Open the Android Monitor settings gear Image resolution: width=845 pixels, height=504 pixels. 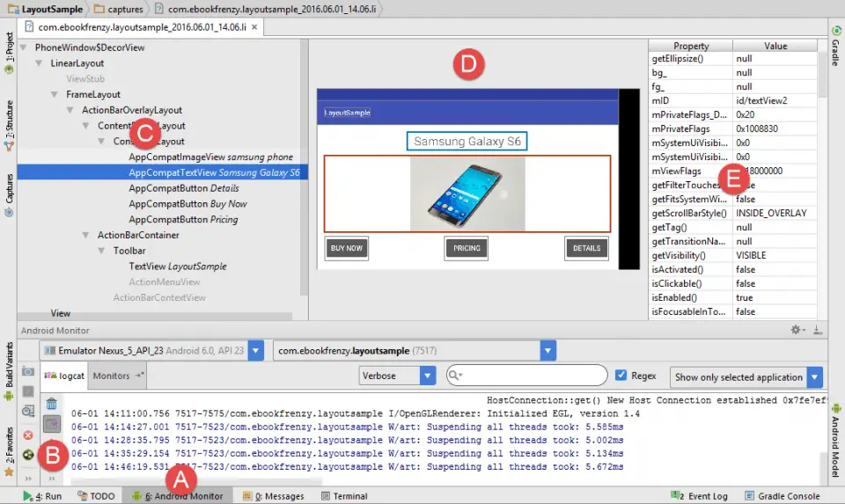pos(797,330)
